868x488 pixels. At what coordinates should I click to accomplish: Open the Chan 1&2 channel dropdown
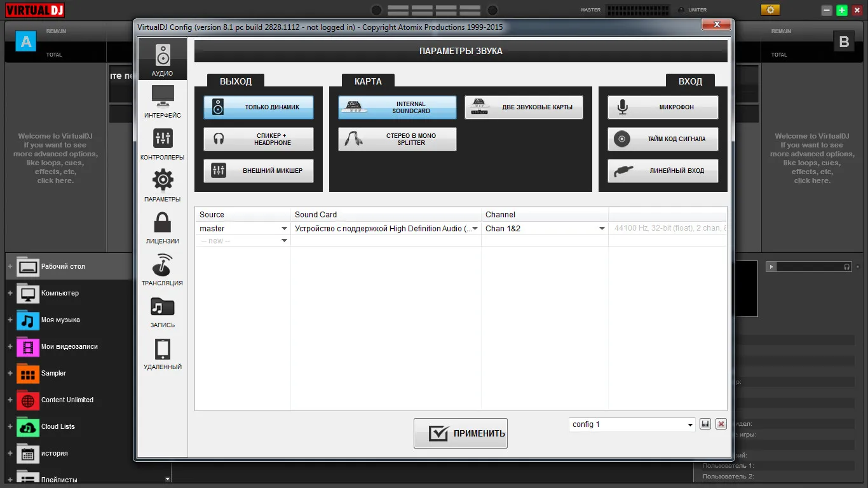tap(602, 229)
